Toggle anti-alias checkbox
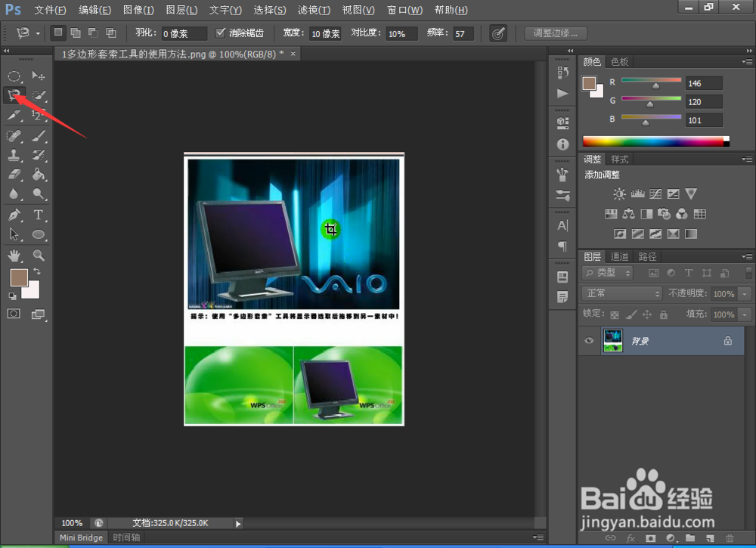 pos(220,33)
